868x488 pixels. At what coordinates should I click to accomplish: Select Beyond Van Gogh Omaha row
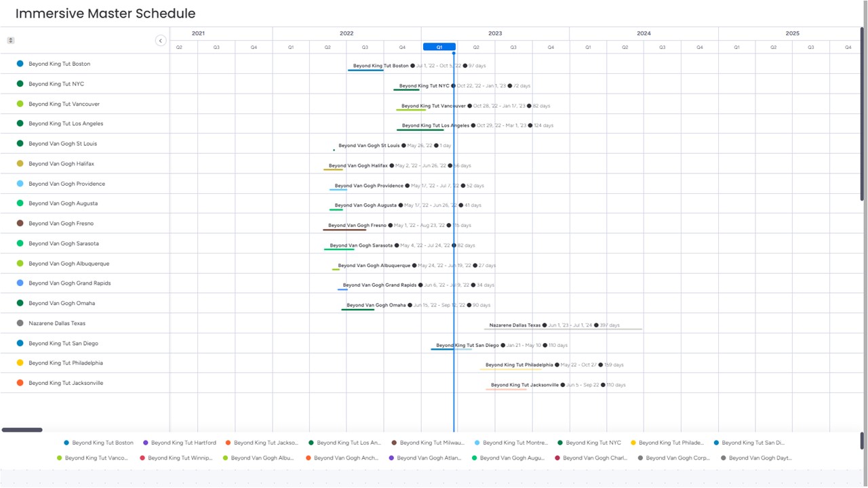(x=85, y=303)
